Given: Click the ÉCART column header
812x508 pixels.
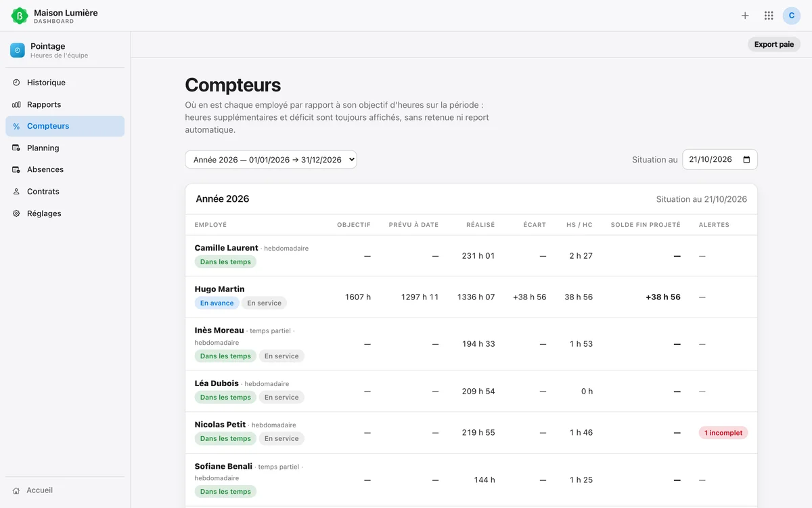Looking at the screenshot, I should click(x=535, y=225).
